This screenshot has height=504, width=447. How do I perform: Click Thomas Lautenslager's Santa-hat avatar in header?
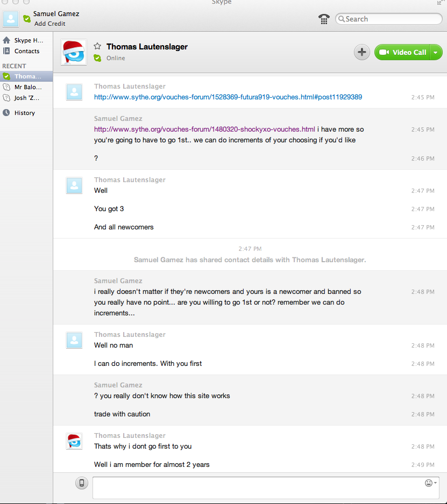[74, 52]
